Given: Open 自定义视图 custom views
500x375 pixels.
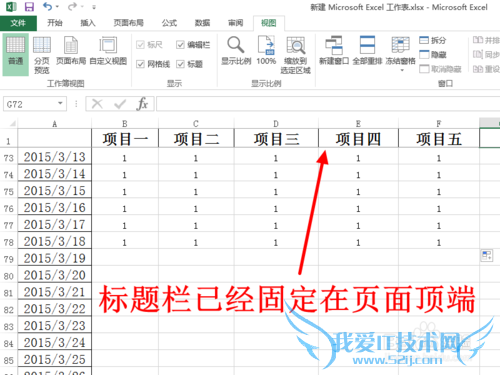Looking at the screenshot, I should (x=108, y=51).
